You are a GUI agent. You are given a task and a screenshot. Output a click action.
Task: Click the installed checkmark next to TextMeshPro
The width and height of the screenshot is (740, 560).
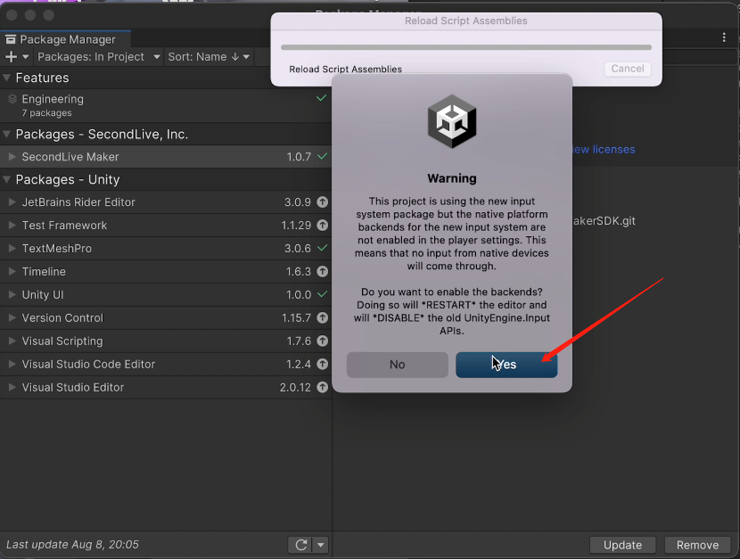322,249
